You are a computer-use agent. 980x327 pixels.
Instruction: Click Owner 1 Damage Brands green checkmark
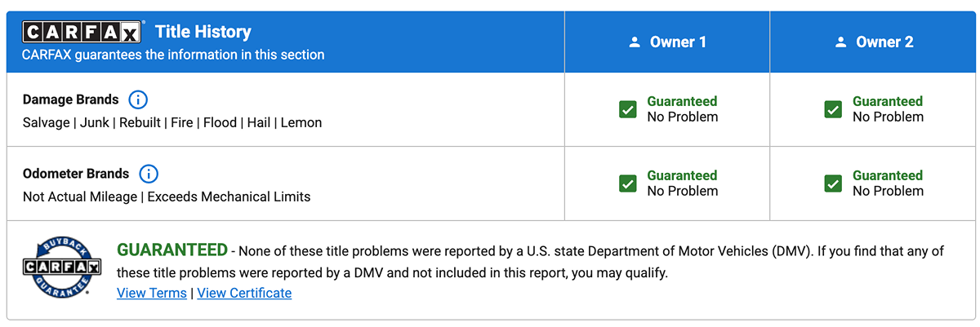coord(628,109)
